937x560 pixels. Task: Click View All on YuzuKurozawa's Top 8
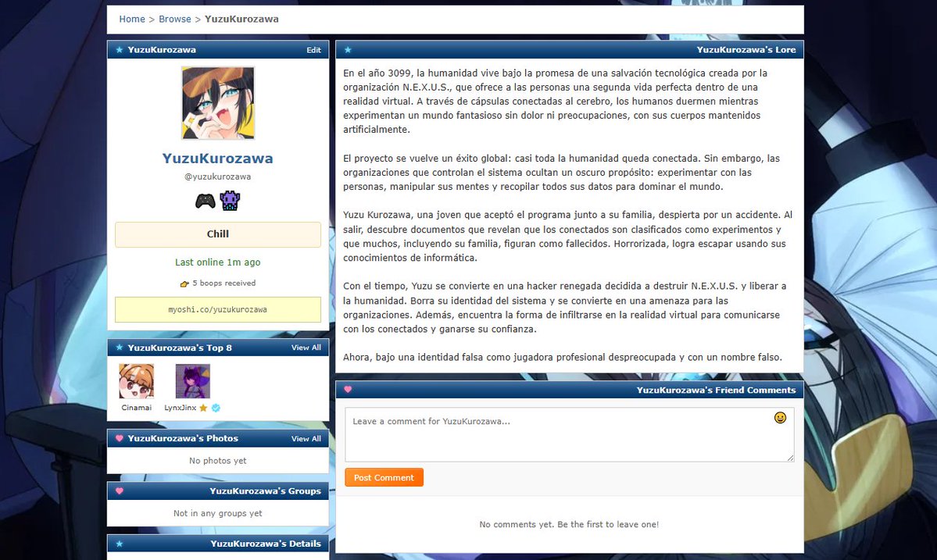(306, 348)
